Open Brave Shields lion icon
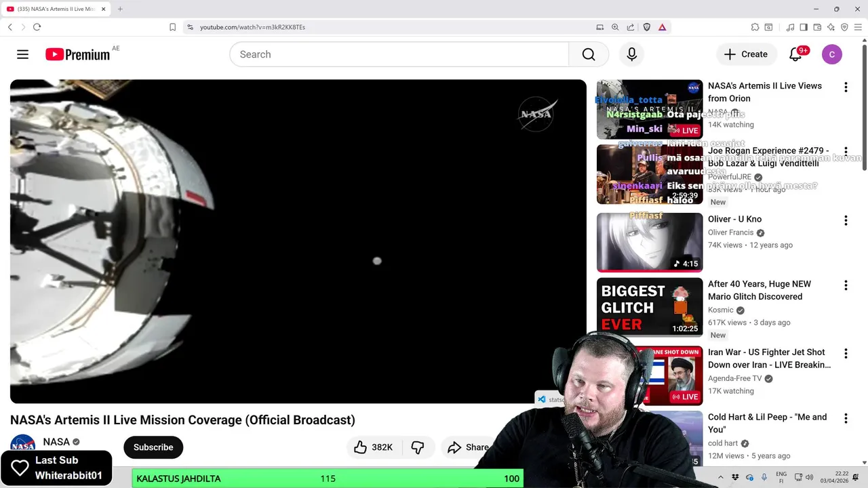The height and width of the screenshot is (488, 868). pyautogui.click(x=647, y=27)
